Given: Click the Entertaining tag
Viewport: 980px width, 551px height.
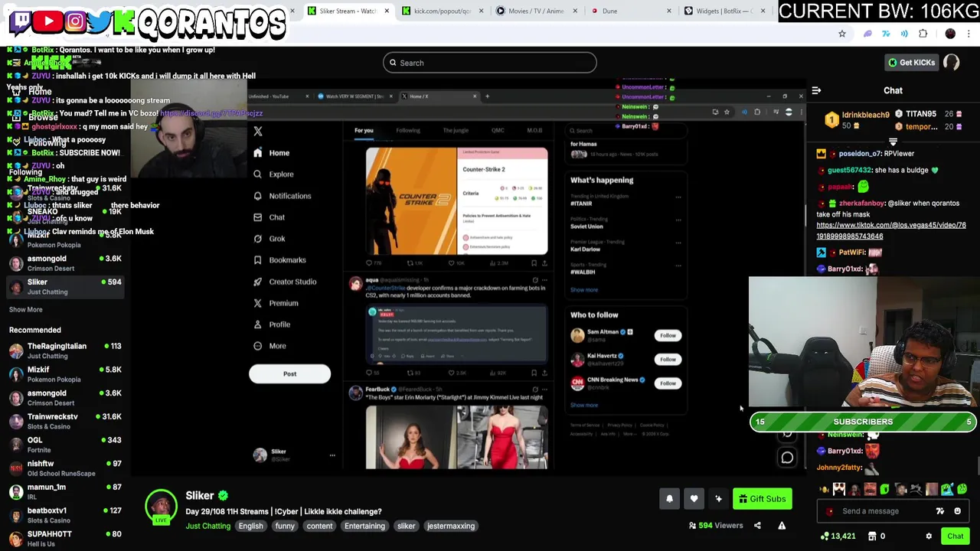Looking at the screenshot, I should 364,526.
